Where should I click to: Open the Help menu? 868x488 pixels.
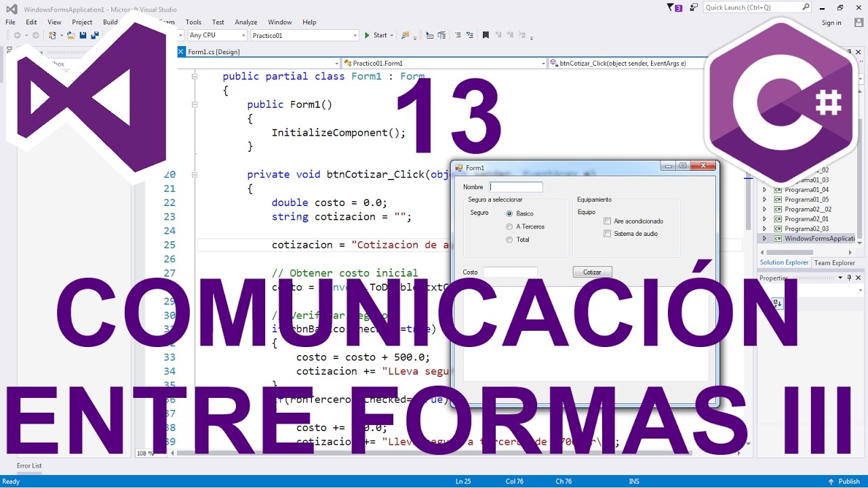click(x=309, y=22)
